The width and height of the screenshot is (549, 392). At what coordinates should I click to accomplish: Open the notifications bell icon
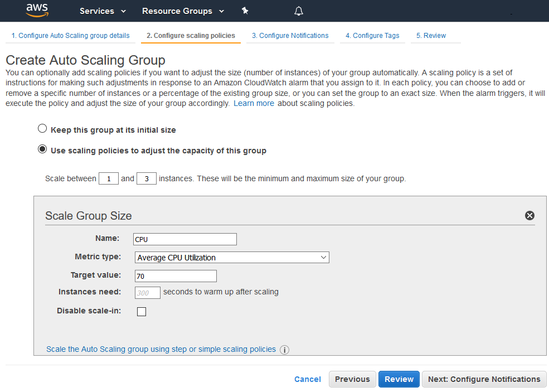299,11
